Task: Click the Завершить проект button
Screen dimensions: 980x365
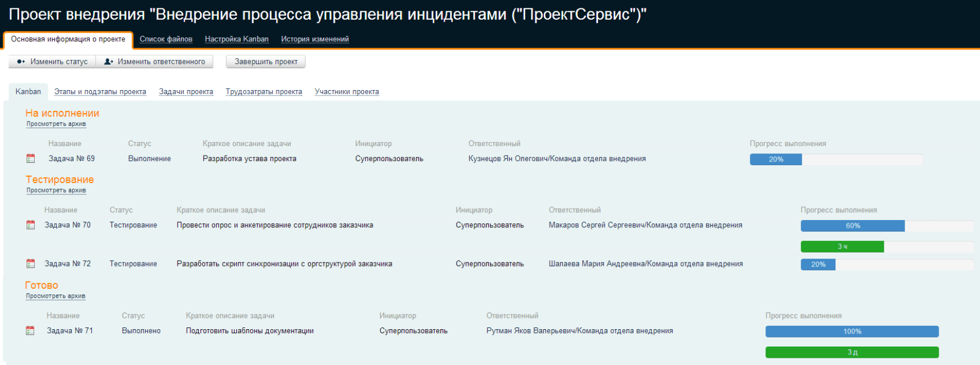Action: coord(266,62)
